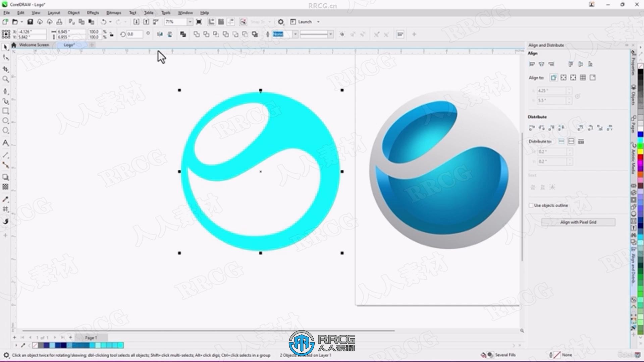Screen dimensions: 644x362
Task: Pick the red swatch in color palette
Action: [640, 158]
